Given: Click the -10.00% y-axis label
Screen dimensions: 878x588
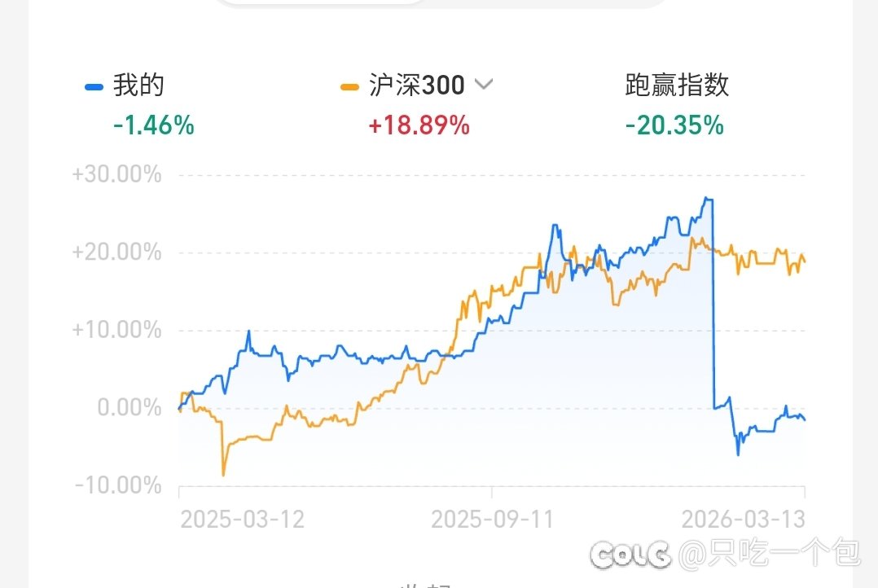Looking at the screenshot, I should (x=119, y=485).
